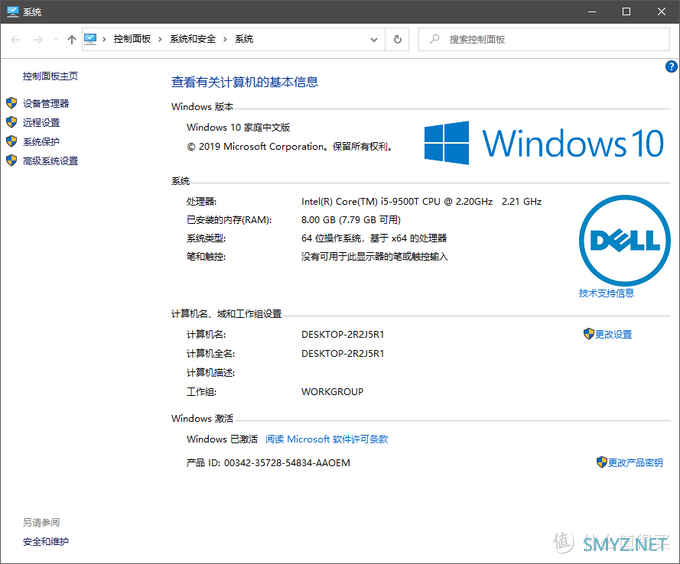Screen dimensions: 680x564
Task: Click the Forward navigation arrow
Action: 38,40
